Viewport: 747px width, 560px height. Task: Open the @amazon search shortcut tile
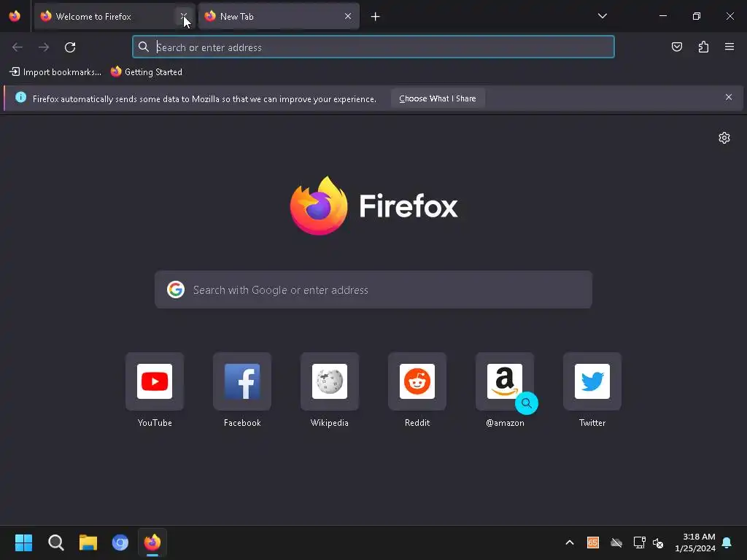505,381
